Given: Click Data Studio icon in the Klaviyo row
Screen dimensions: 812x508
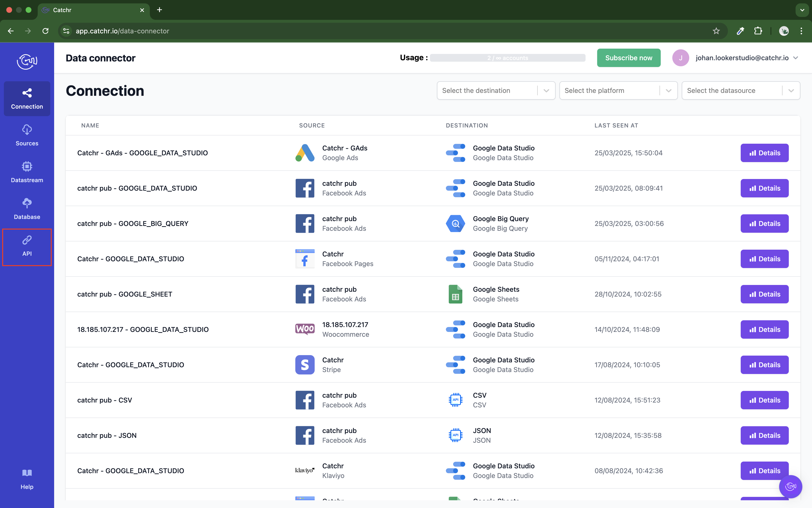Looking at the screenshot, I should (x=455, y=470).
